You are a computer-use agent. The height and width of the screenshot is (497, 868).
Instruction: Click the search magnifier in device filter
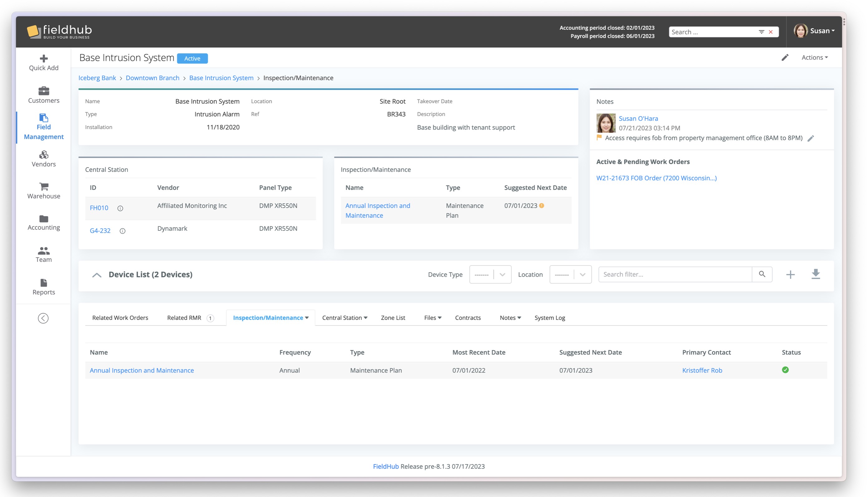click(x=762, y=274)
